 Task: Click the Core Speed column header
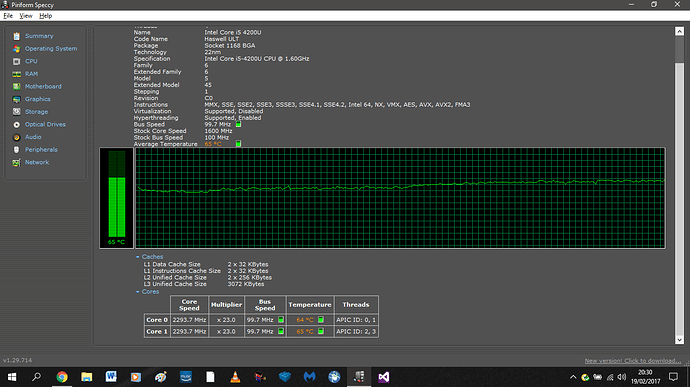pyautogui.click(x=189, y=305)
